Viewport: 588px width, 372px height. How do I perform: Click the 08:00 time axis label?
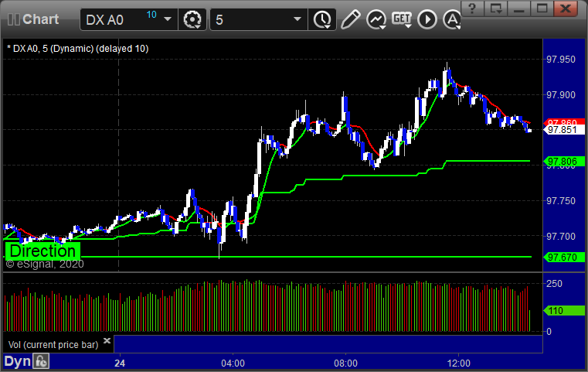(x=345, y=363)
